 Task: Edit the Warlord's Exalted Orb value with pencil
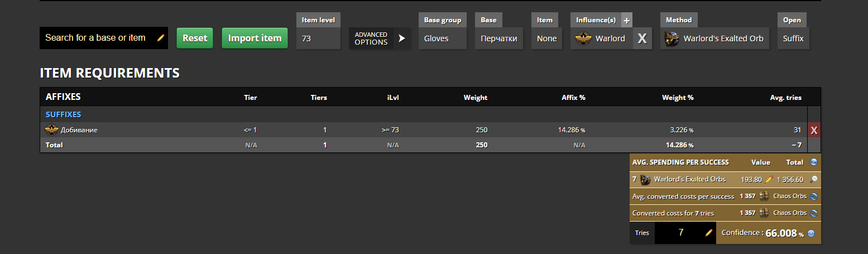[x=769, y=179]
